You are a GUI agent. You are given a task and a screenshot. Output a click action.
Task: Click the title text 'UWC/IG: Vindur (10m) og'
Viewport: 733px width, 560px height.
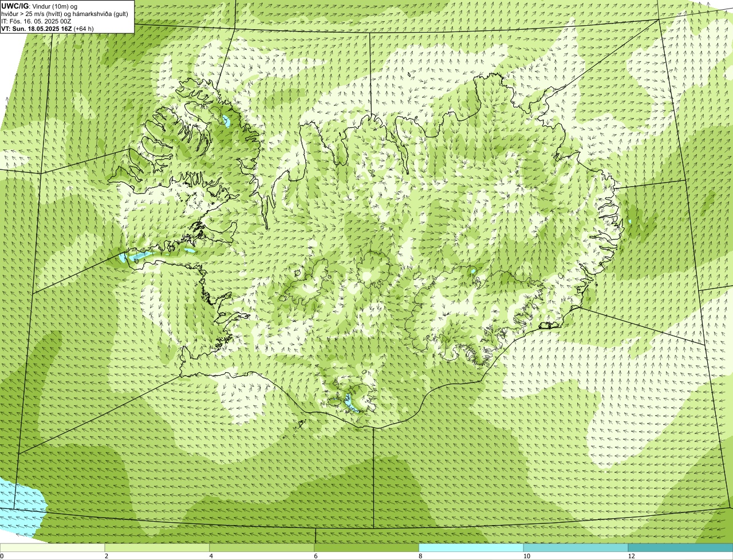pos(40,6)
